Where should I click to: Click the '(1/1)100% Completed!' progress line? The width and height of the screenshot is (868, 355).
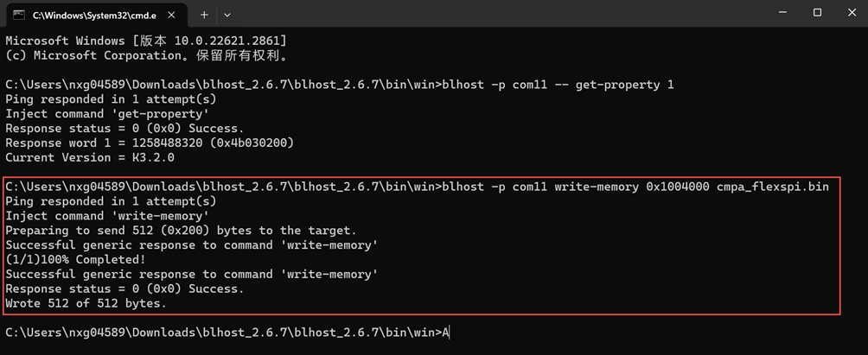tap(74, 260)
